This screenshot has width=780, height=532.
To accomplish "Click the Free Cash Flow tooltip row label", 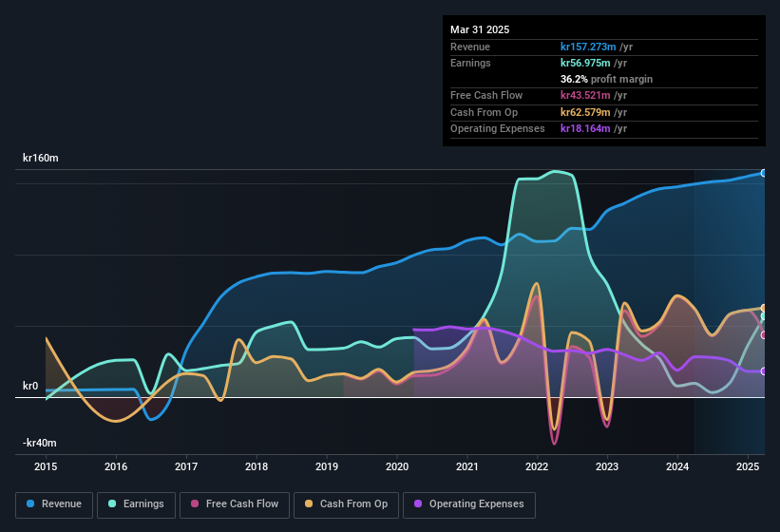I will coord(486,95).
